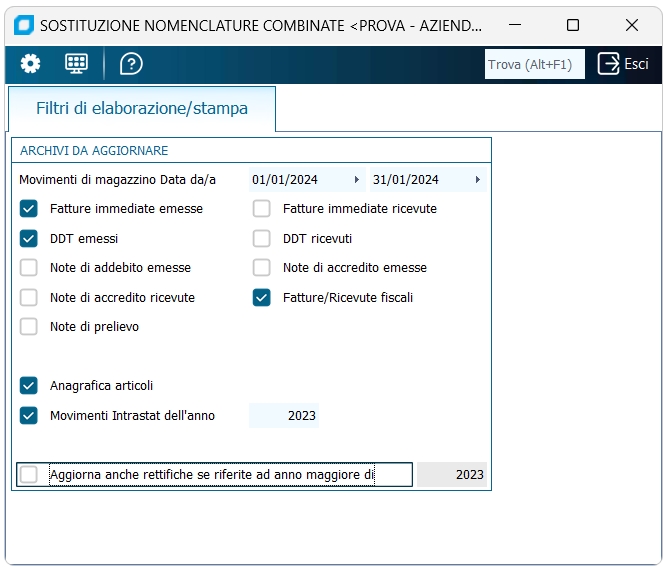
Task: Select the Filtri di elaborazione/stampa tab
Action: point(142,108)
